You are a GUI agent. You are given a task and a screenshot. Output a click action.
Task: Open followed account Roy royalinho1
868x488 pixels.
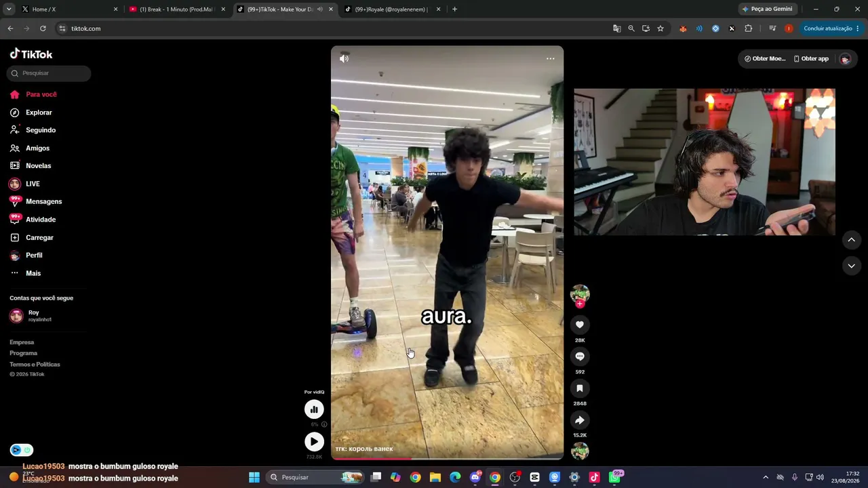pos(31,316)
